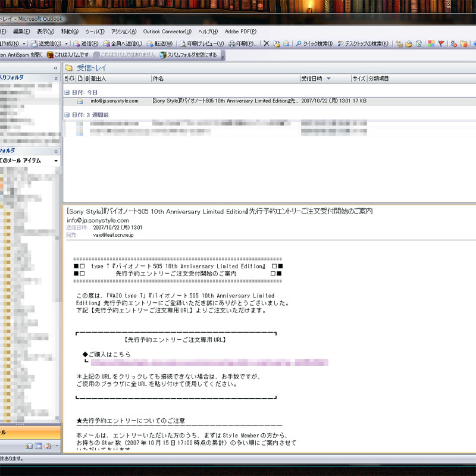The height and width of the screenshot is (476, 476).
Task: Open 印刷プレビュー print preview
Action: pos(202,43)
